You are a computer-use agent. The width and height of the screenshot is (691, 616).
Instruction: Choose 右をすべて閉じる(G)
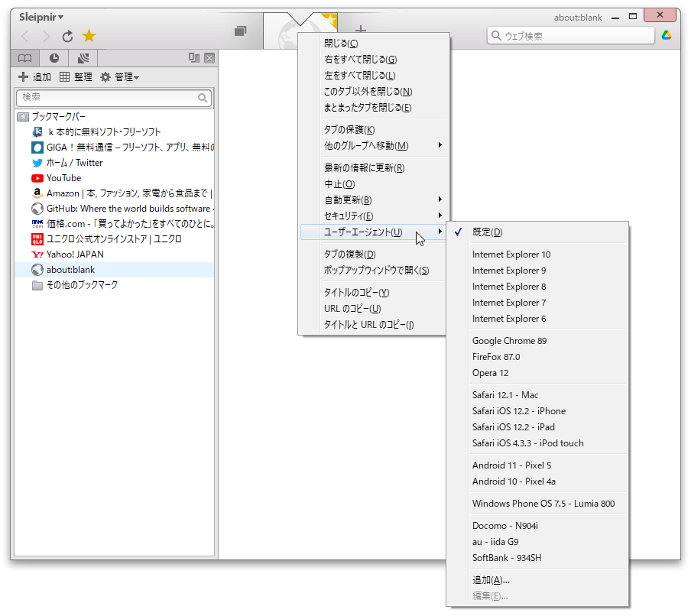point(373,59)
